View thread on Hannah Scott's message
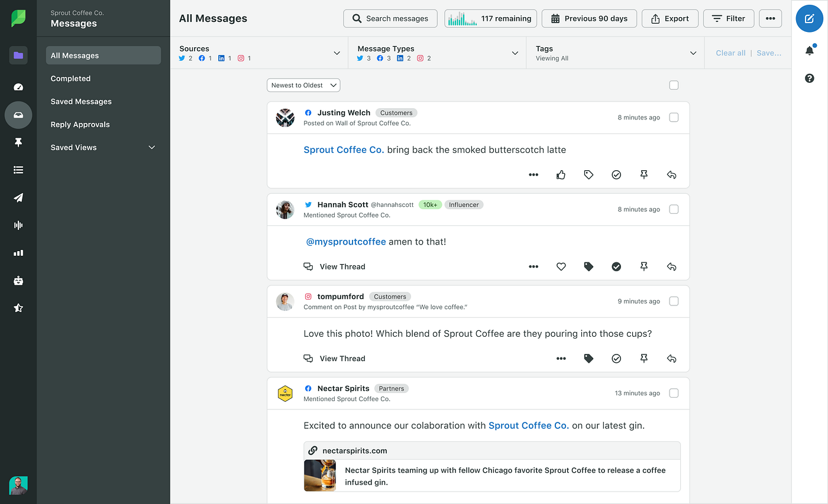 pyautogui.click(x=335, y=266)
